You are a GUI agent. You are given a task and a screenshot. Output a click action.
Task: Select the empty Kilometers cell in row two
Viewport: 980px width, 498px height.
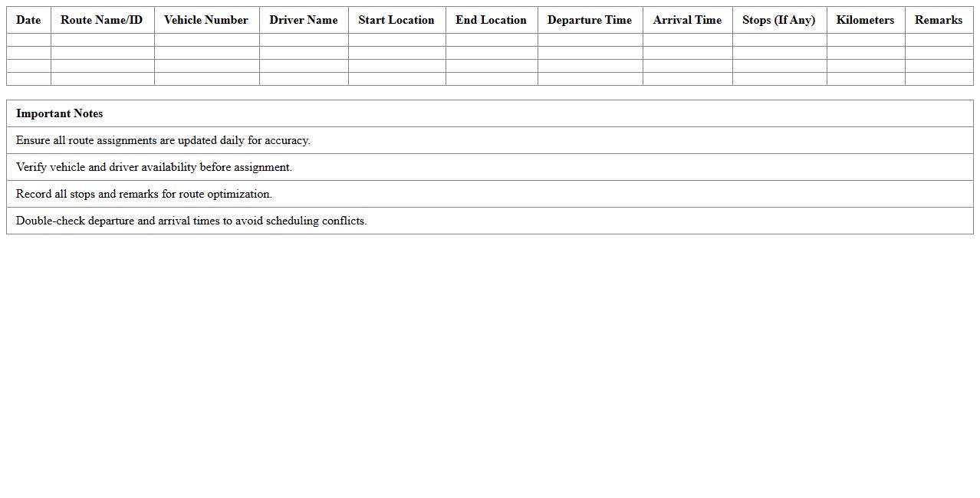(x=865, y=52)
